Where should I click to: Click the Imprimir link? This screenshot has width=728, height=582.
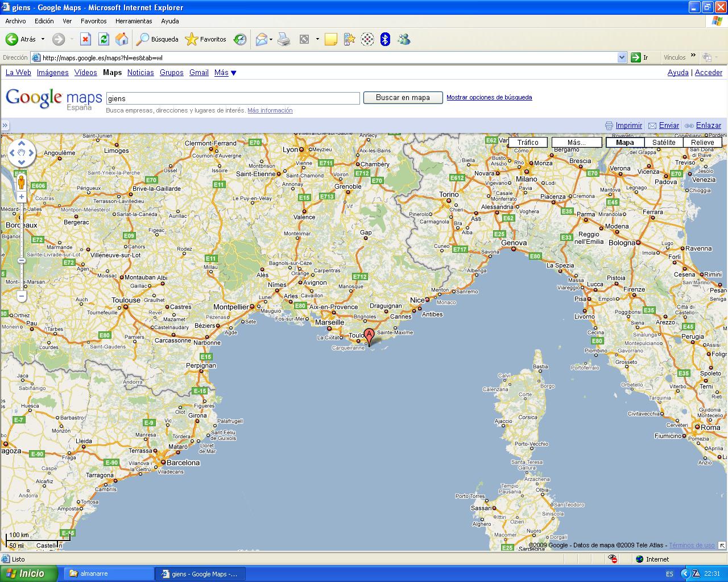[x=628, y=126]
